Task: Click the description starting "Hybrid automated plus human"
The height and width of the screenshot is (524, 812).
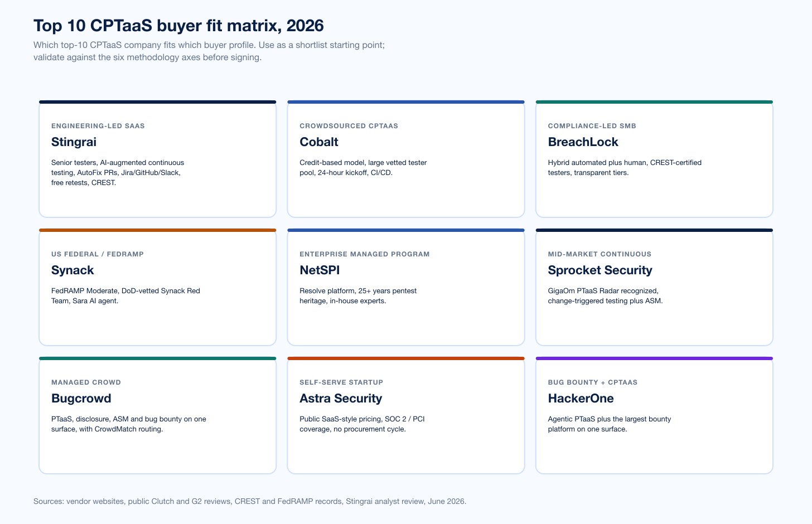Action: click(x=625, y=168)
